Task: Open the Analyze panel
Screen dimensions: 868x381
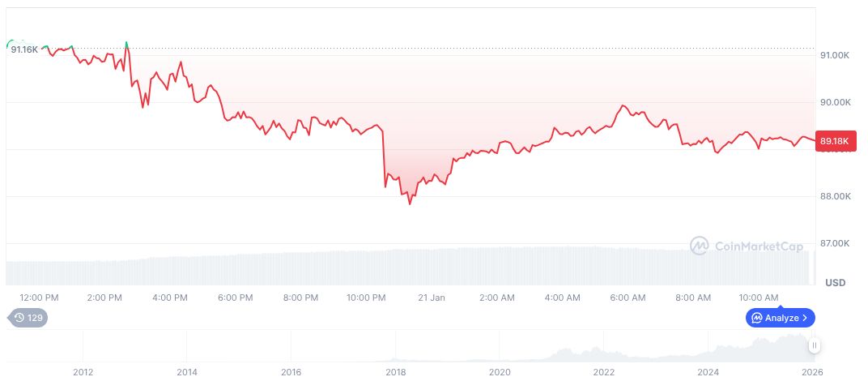Action: click(781, 318)
